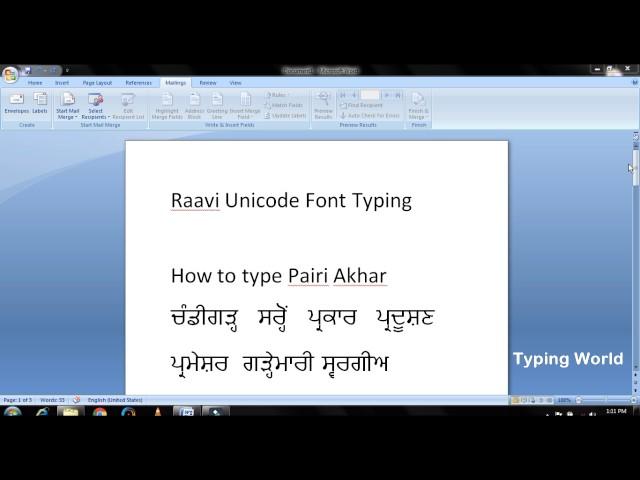Click the 'Raavi Unicode Font Typing' heading
This screenshot has width=640, height=480.
291,200
